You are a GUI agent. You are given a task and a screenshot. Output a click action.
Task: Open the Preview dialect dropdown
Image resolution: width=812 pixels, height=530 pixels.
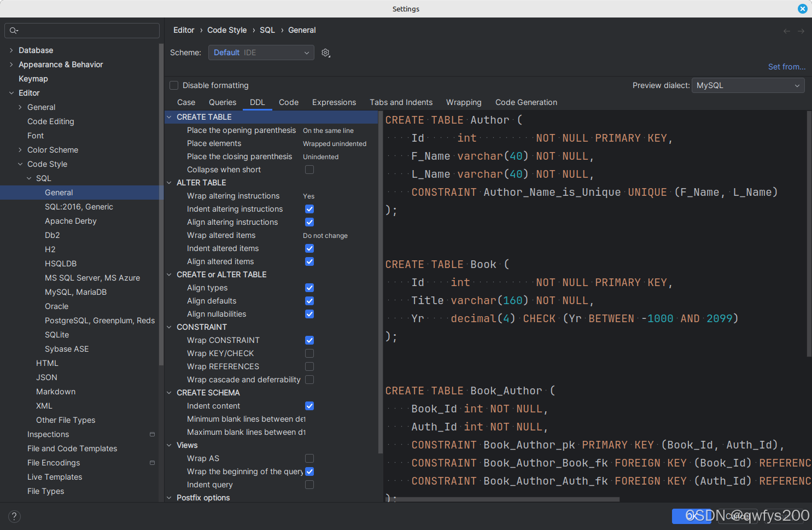748,85
